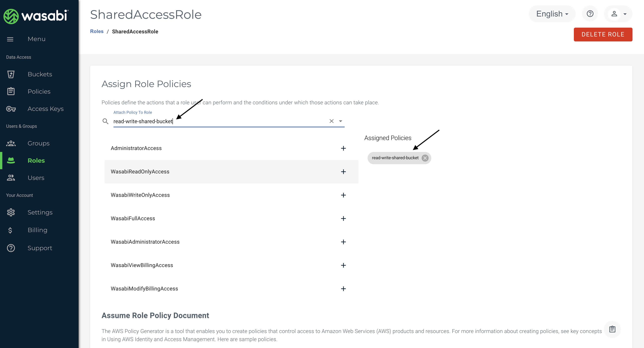Select the Menu label in the sidebar
This screenshot has width=644, height=348.
(36, 39)
